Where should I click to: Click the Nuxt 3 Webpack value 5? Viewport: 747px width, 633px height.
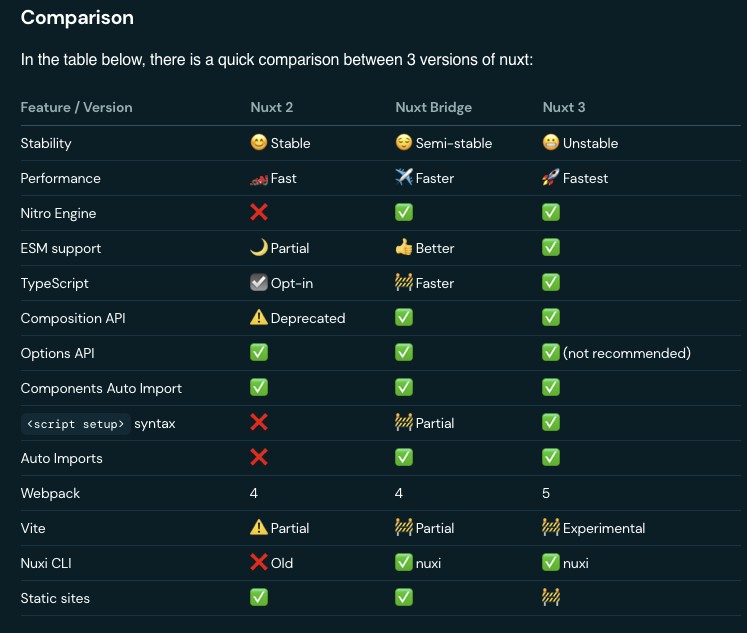coord(546,493)
